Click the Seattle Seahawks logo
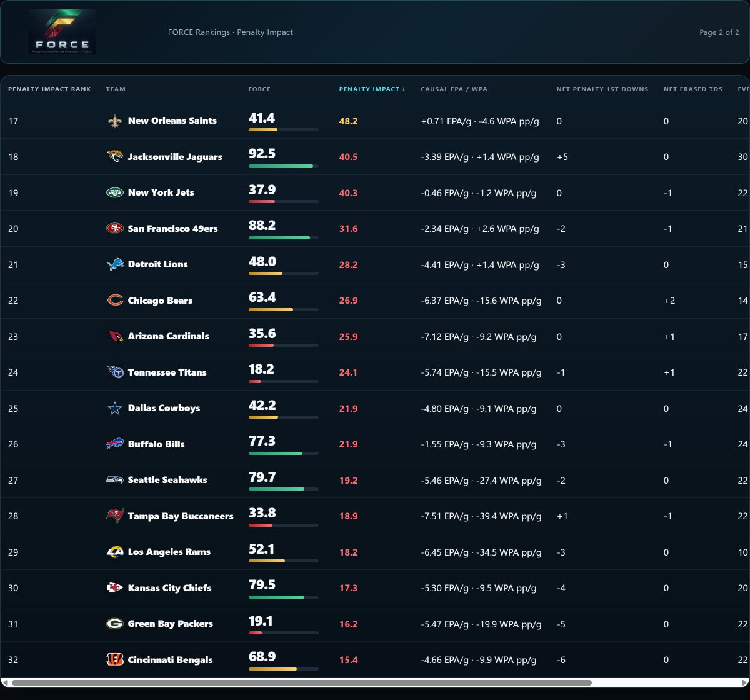 pyautogui.click(x=115, y=480)
